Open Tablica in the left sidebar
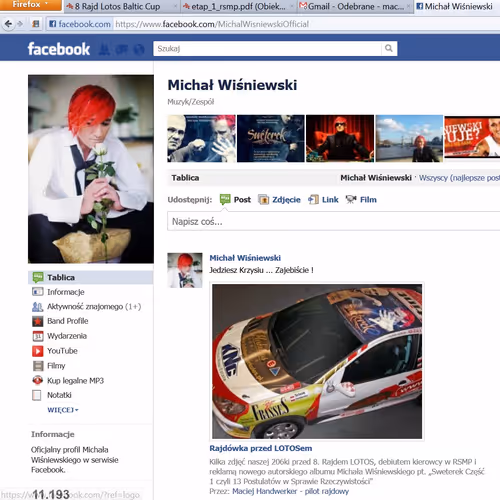The image size is (500, 500). pos(91,277)
